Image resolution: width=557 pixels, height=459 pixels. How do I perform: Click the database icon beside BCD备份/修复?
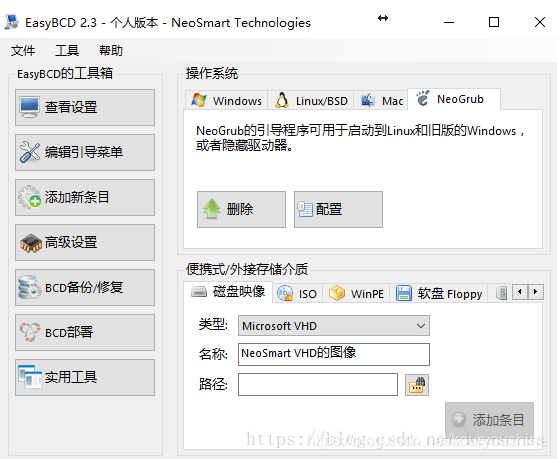click(x=29, y=287)
